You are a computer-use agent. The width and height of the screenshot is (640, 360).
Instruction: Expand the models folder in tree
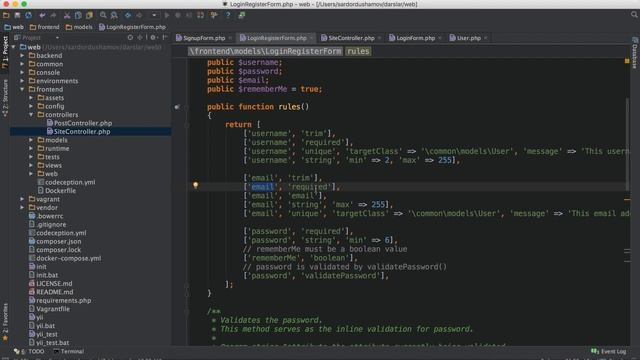31,140
